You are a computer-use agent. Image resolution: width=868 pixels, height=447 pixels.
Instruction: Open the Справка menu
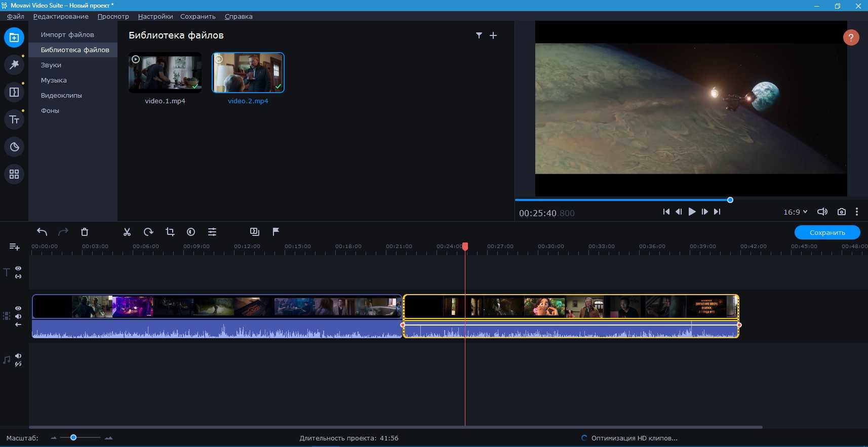pos(239,16)
